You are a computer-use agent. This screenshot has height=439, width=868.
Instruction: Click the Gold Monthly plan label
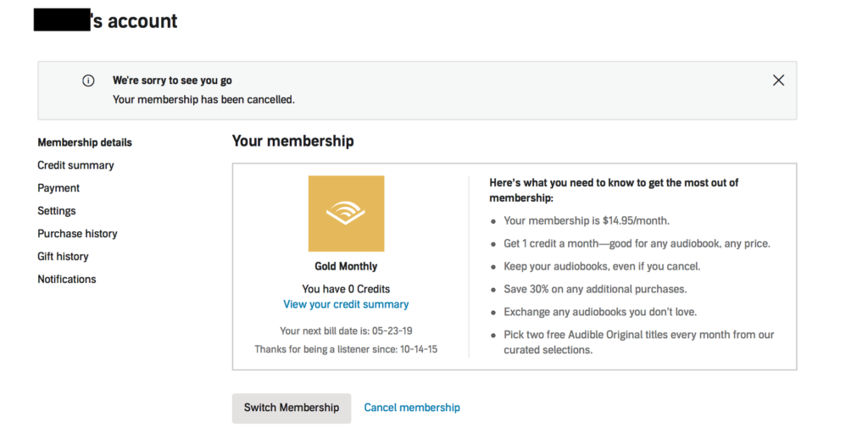[346, 266]
